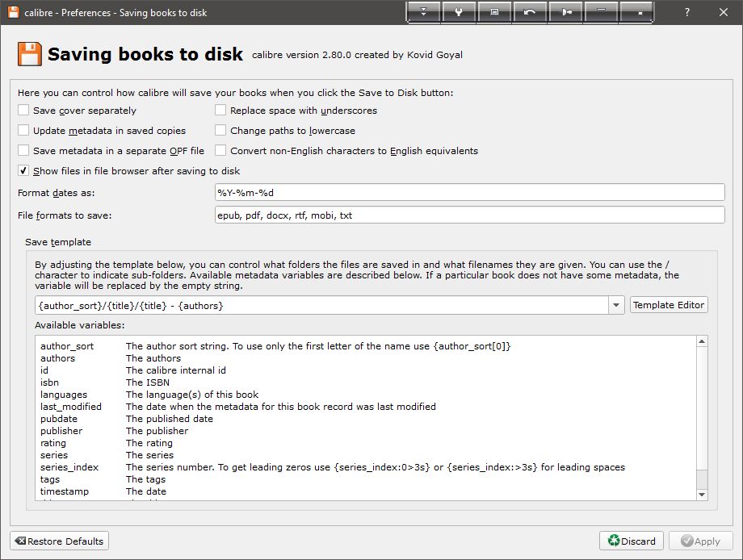Enable Save cover separately
This screenshot has width=743, height=560.
click(x=23, y=111)
